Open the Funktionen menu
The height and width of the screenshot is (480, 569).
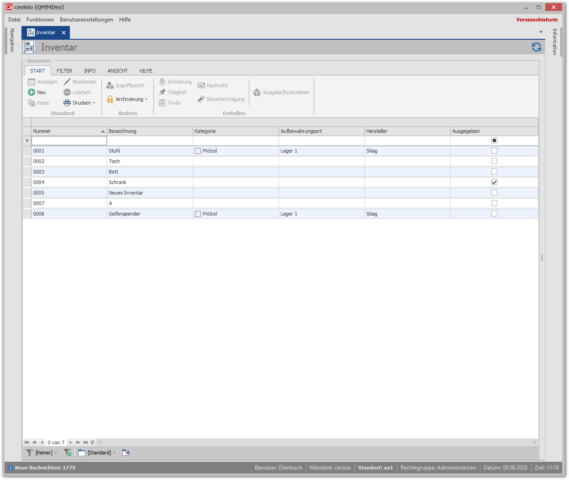(x=40, y=20)
